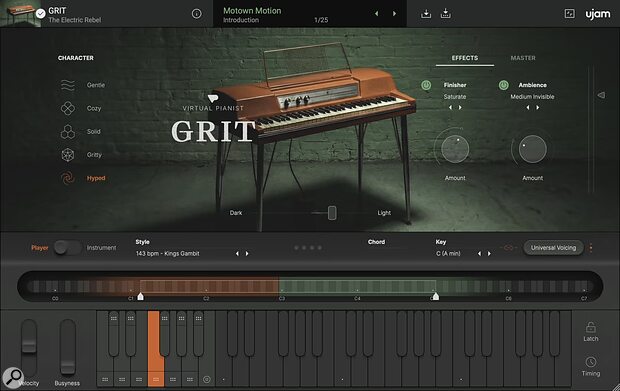The image size is (620, 391).
Task: Open the Saturate finisher mode menu
Action: [x=455, y=97]
